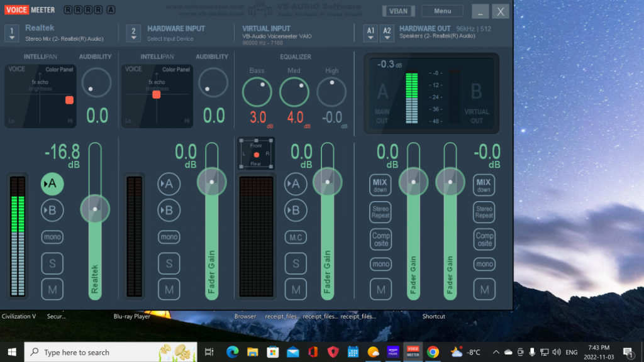Route Virtual Input to bus B
644x362 pixels.
point(296,210)
